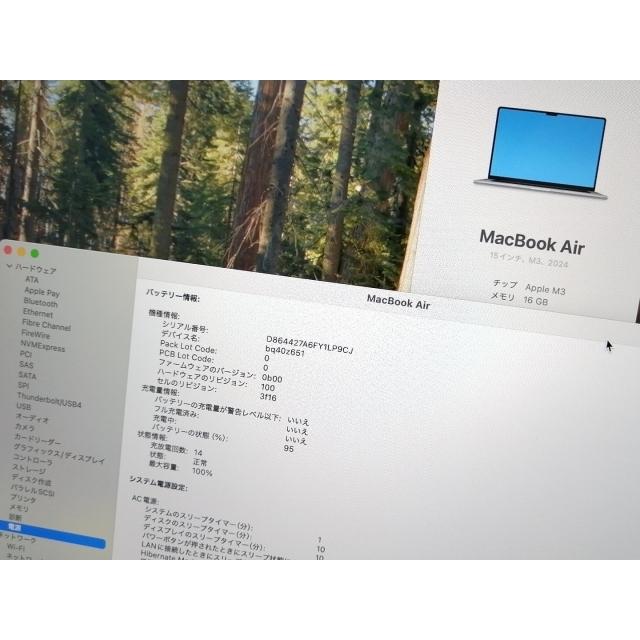Open グラフィックス/ディスプレイ entry

tap(59, 453)
